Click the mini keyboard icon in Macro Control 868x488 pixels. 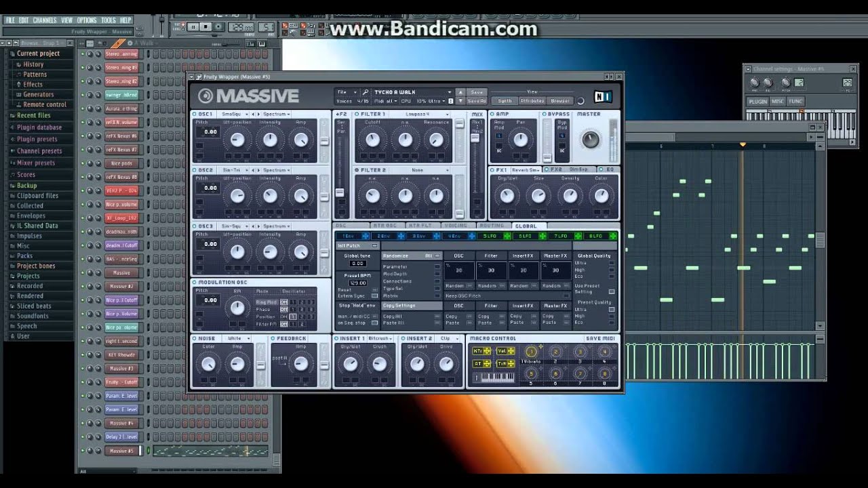point(494,378)
